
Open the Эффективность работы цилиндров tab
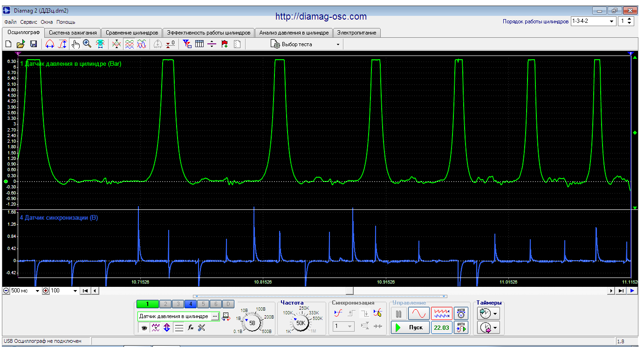click(x=209, y=33)
